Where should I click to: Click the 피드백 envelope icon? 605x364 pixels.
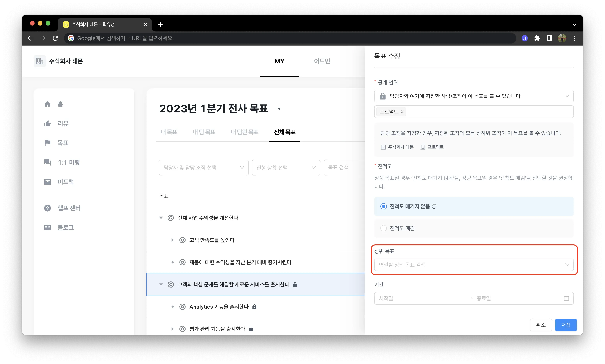(47, 182)
